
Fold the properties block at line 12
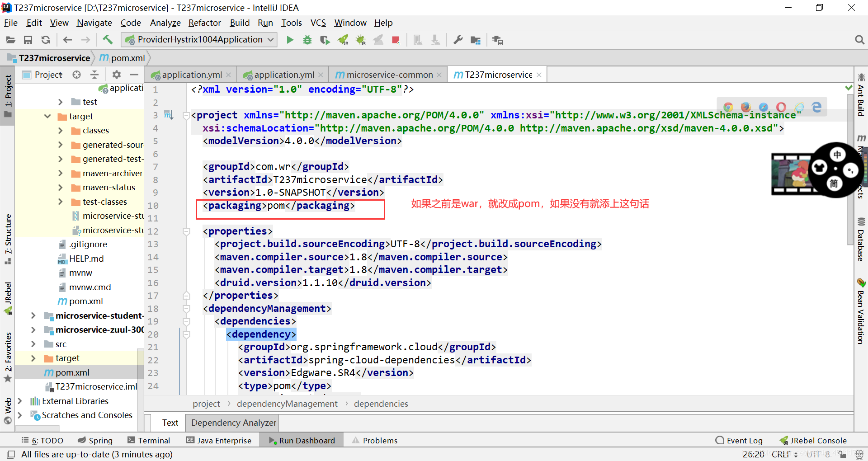coord(186,231)
